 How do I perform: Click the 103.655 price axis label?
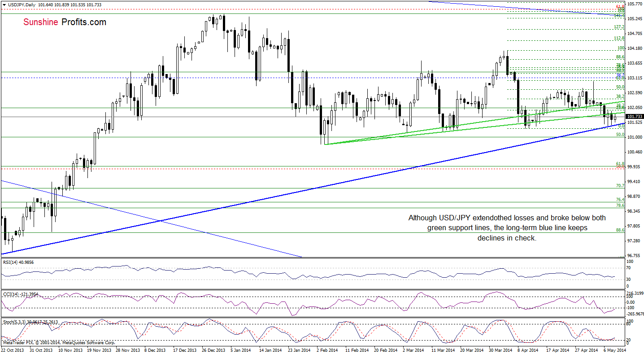[x=635, y=63]
